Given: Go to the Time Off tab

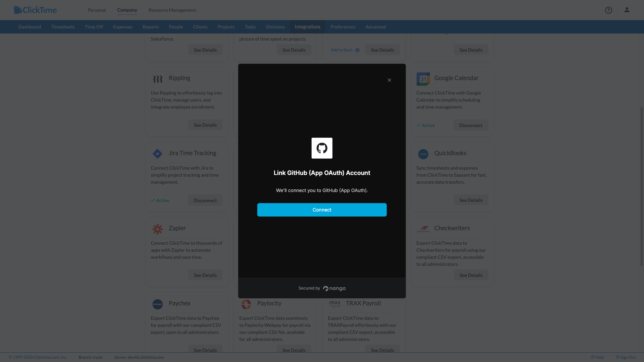Looking at the screenshot, I should [x=94, y=27].
